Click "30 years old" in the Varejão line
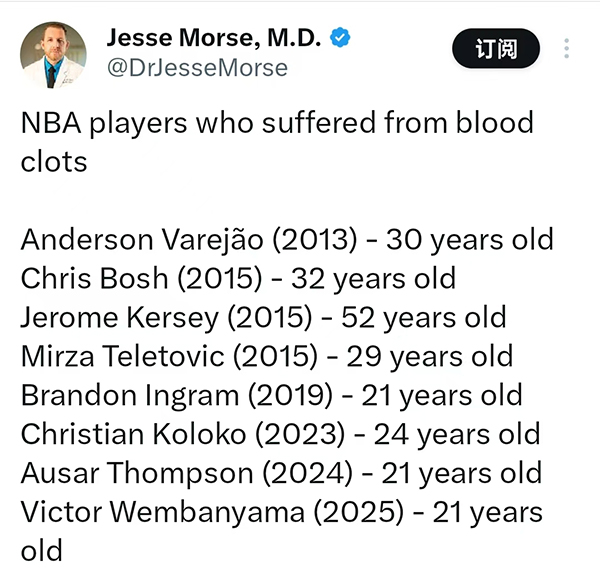600x581 pixels. tap(470, 240)
